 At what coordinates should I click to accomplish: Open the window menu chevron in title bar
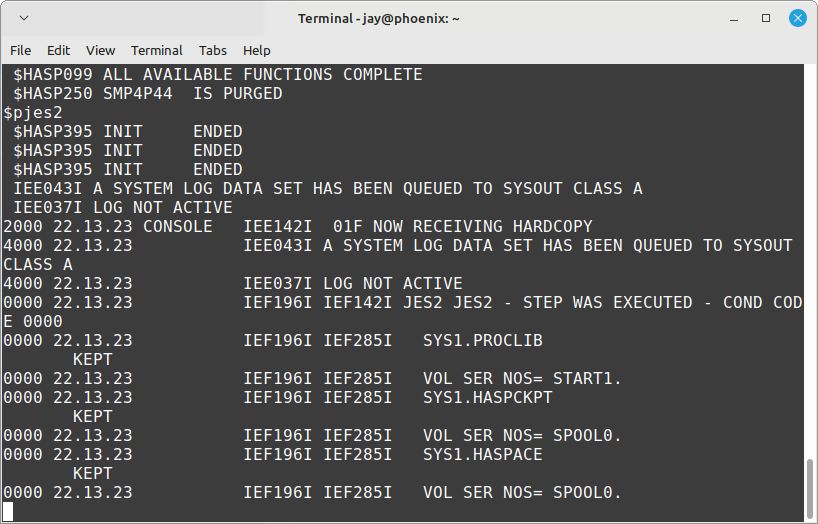[x=24, y=18]
